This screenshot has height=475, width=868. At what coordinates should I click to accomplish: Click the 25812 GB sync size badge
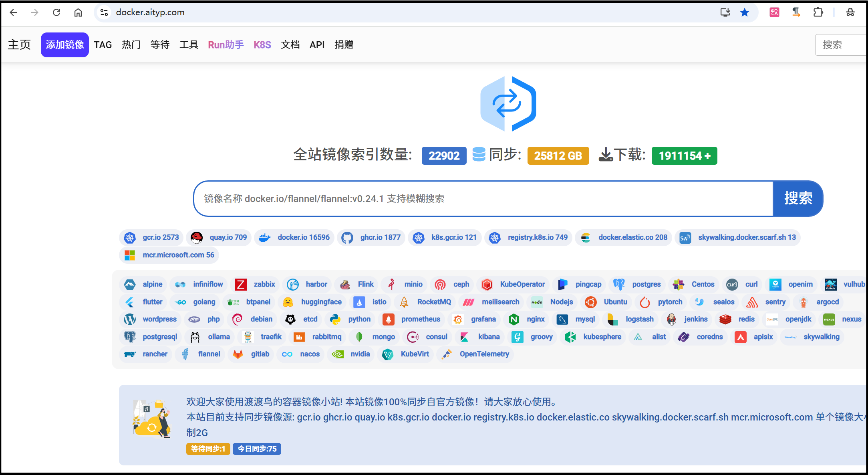pyautogui.click(x=558, y=156)
